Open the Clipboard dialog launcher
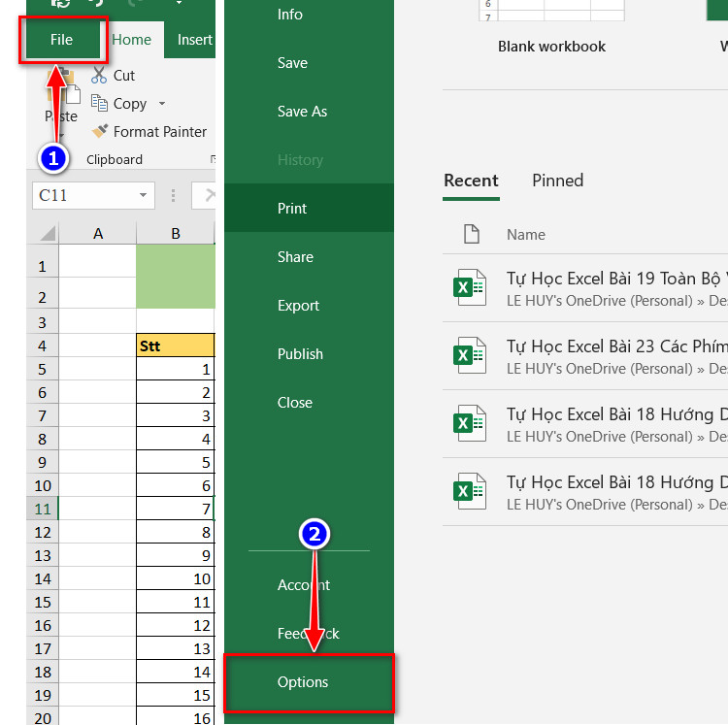Viewport: 728px width, 725px height. click(213, 159)
